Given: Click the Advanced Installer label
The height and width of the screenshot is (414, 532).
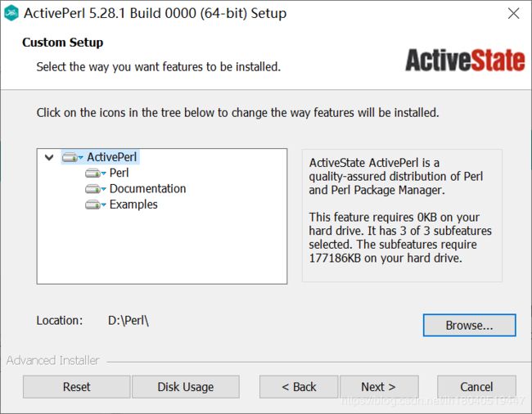Looking at the screenshot, I should [52, 360].
